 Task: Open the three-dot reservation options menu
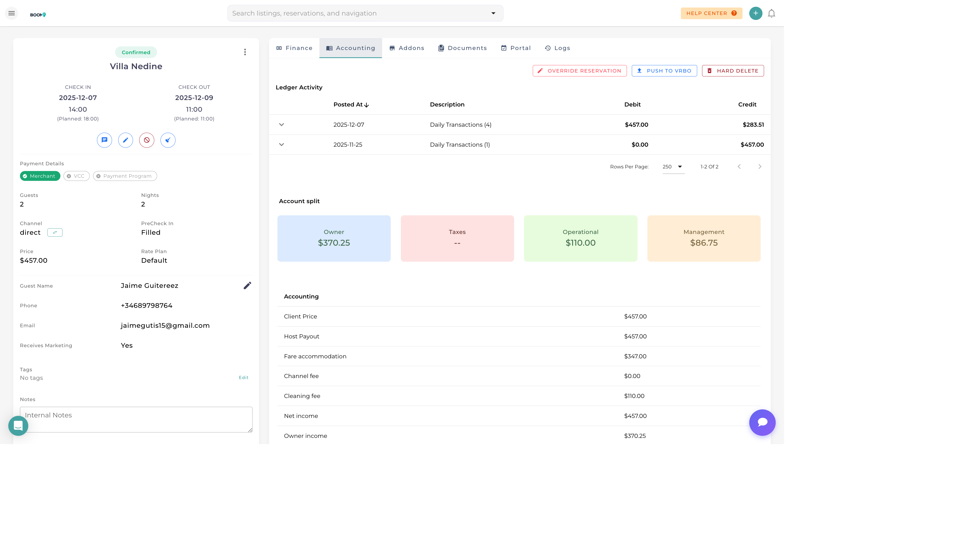(x=245, y=52)
